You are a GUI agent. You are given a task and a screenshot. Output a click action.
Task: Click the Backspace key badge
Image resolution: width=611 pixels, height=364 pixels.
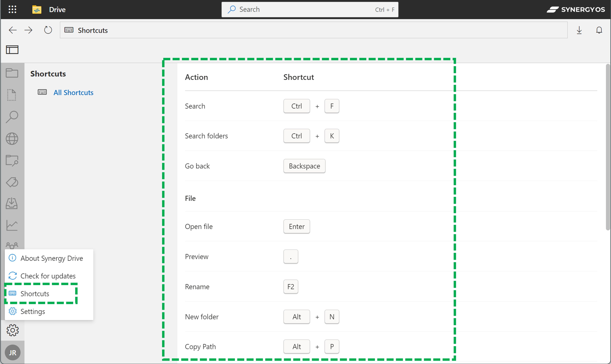[304, 166]
